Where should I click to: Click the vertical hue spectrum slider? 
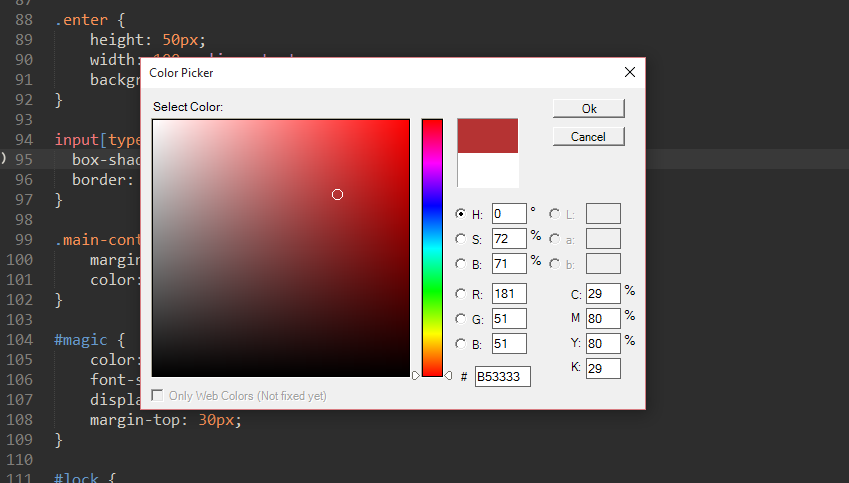coord(432,247)
